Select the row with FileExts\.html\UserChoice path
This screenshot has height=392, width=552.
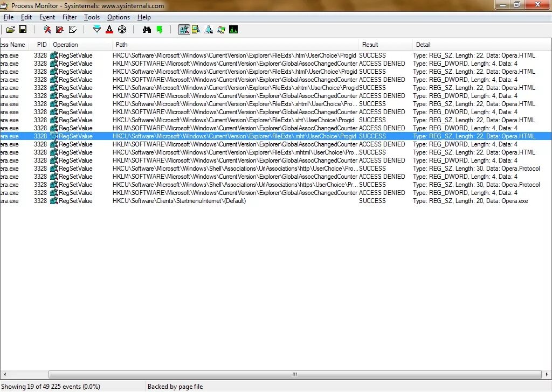pos(276,72)
